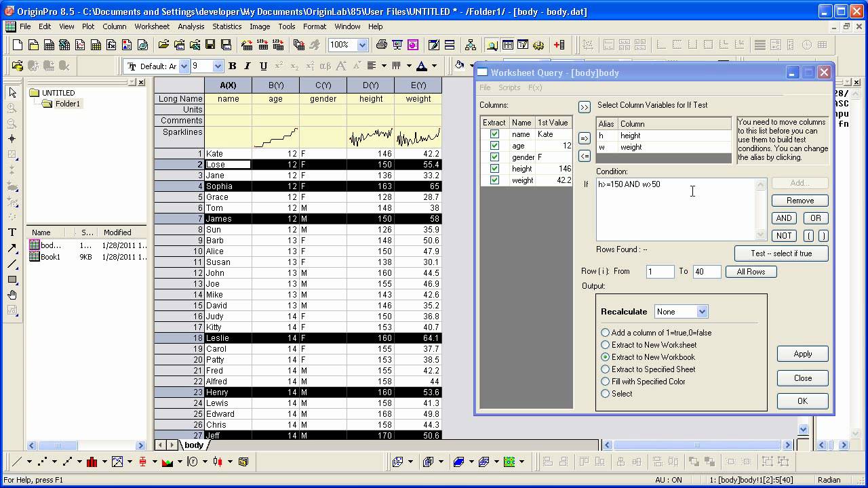868x488 pixels.
Task: Insert AND operator into condition
Action: tap(784, 218)
